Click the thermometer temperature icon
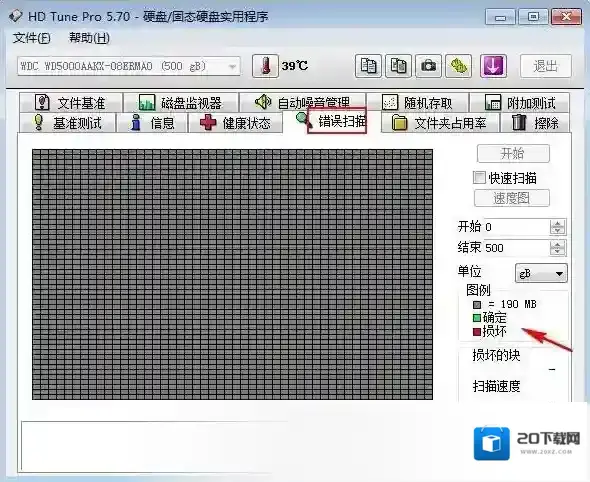Viewport: 590px width, 482px height. click(265, 66)
